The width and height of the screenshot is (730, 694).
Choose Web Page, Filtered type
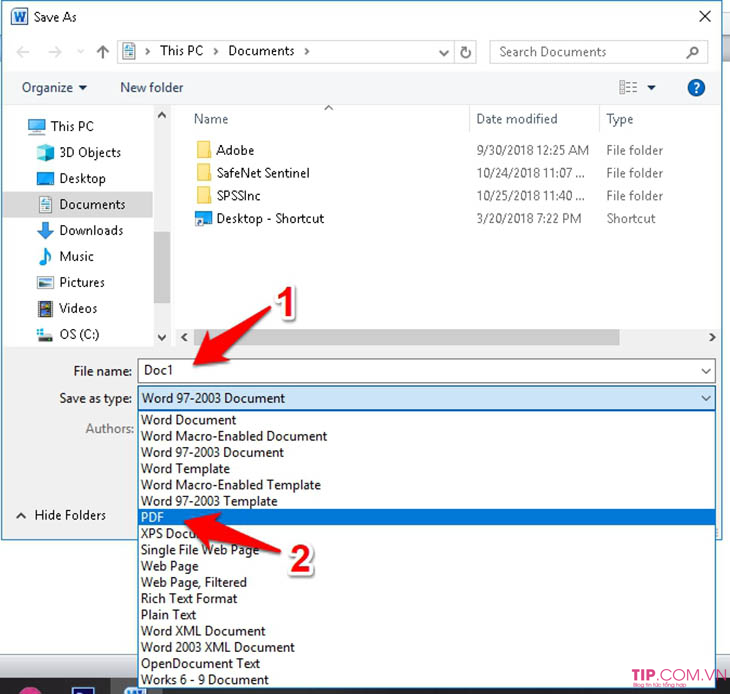(x=427, y=582)
